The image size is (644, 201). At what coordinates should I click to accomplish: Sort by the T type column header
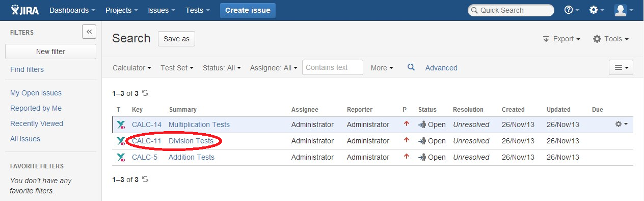(118, 110)
